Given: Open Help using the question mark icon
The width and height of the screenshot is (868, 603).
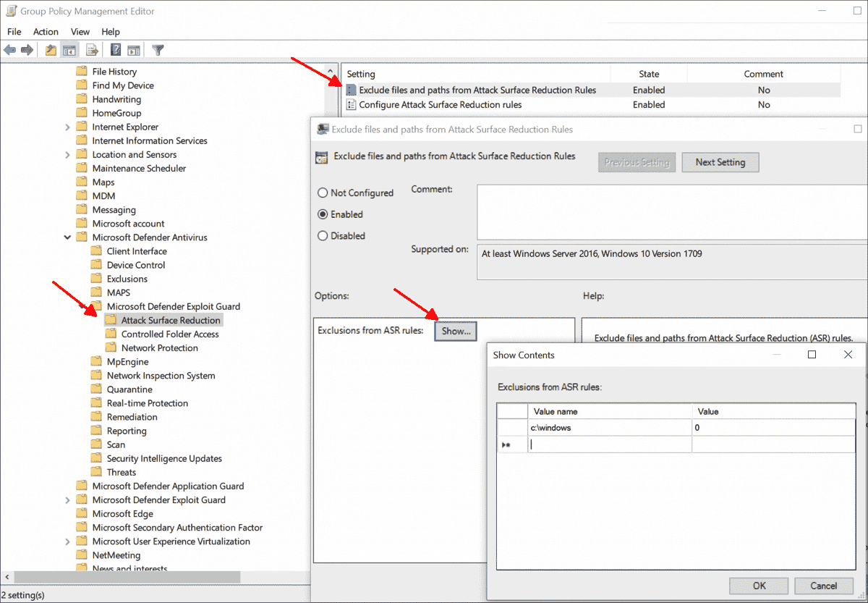Looking at the screenshot, I should coord(116,49).
